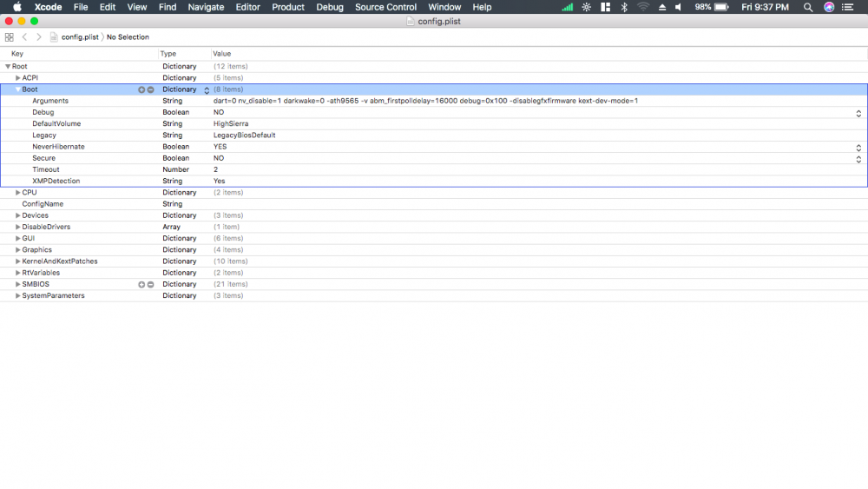This screenshot has width=868, height=489.
Task: Toggle Debug boolean value stepper
Action: click(x=858, y=113)
